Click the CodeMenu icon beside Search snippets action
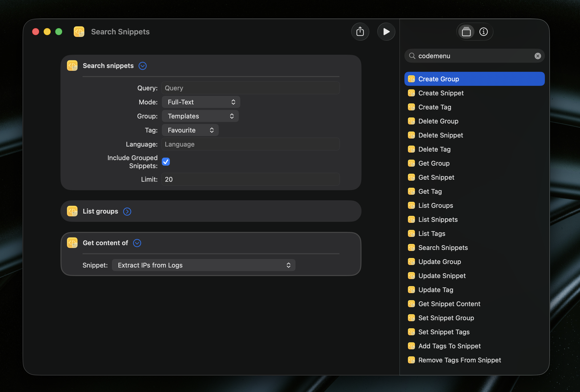 (72, 66)
